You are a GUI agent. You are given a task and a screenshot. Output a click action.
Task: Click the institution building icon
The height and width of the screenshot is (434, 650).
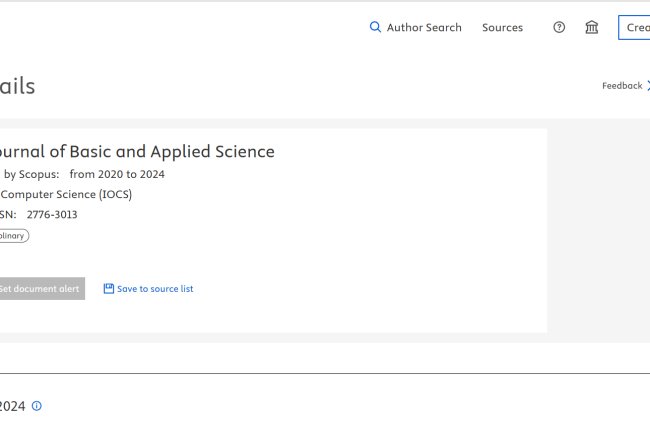(592, 27)
